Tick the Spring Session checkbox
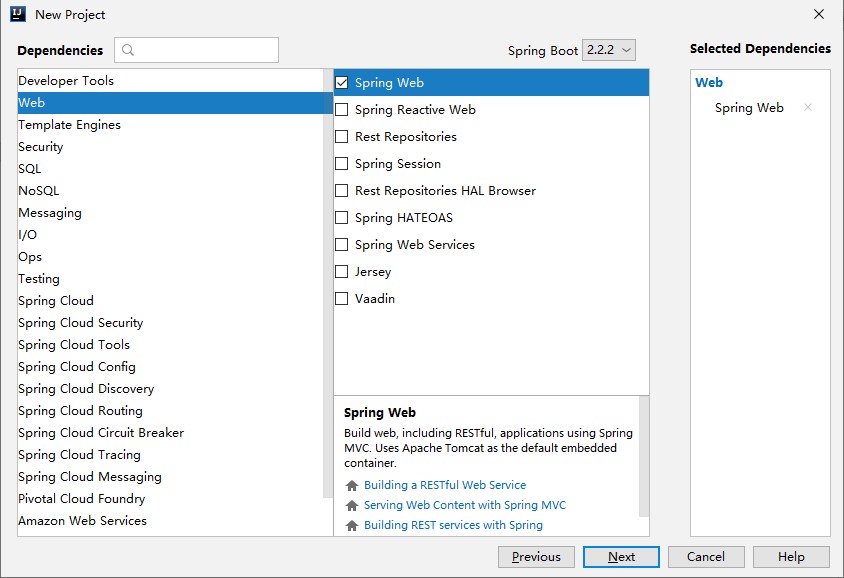 342,163
